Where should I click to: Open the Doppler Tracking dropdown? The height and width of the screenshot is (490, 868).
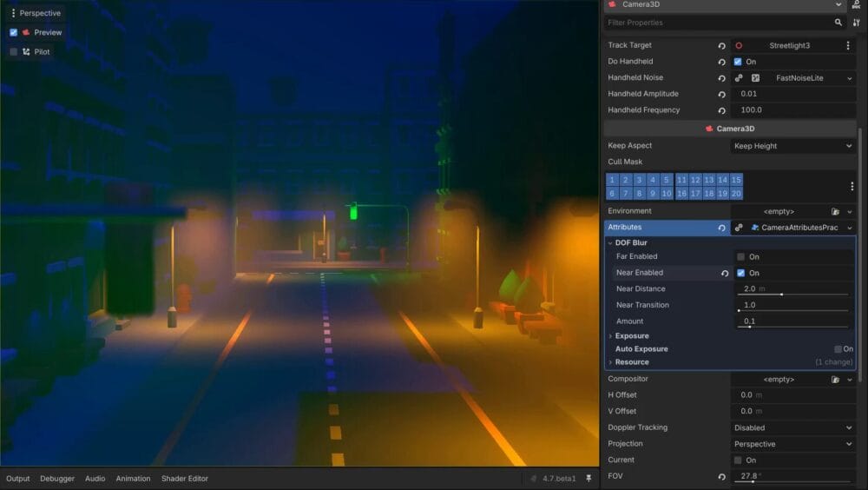[792, 428]
